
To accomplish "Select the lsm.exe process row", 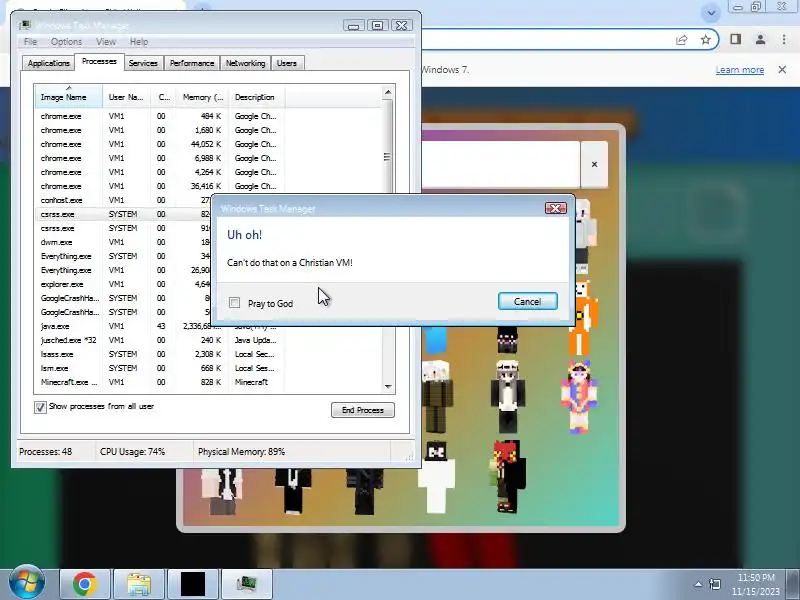I will click(208, 368).
